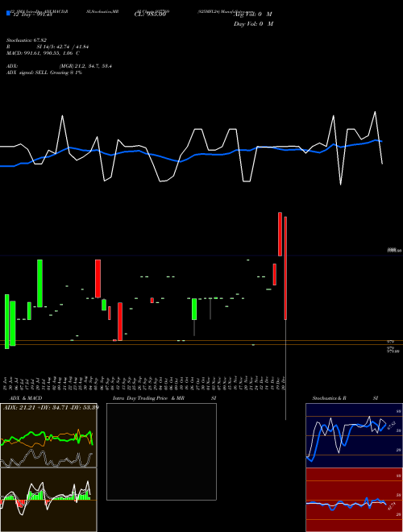403x532 pixels.
Task: Click the empty Intra Day Trading Price panel
Action: [161, 451]
